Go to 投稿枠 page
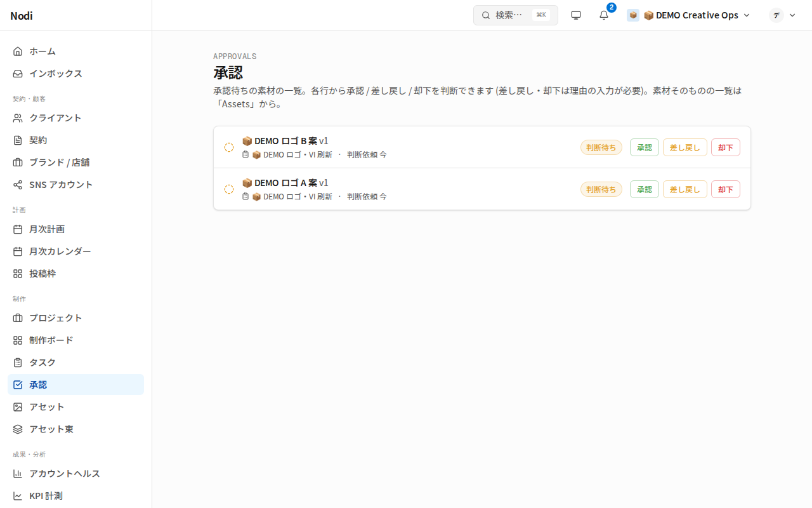The image size is (812, 508). coord(75,274)
